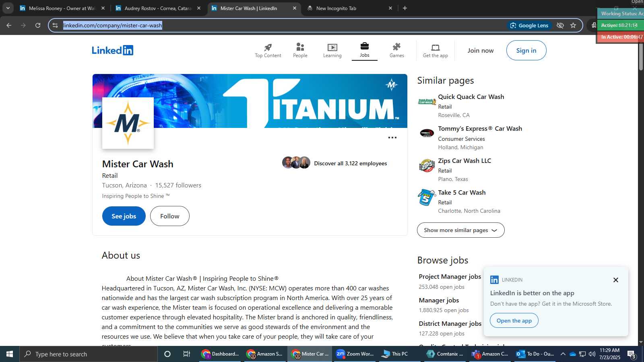Click Open the app button
Screen dimensions: 644x362
[514, 321]
